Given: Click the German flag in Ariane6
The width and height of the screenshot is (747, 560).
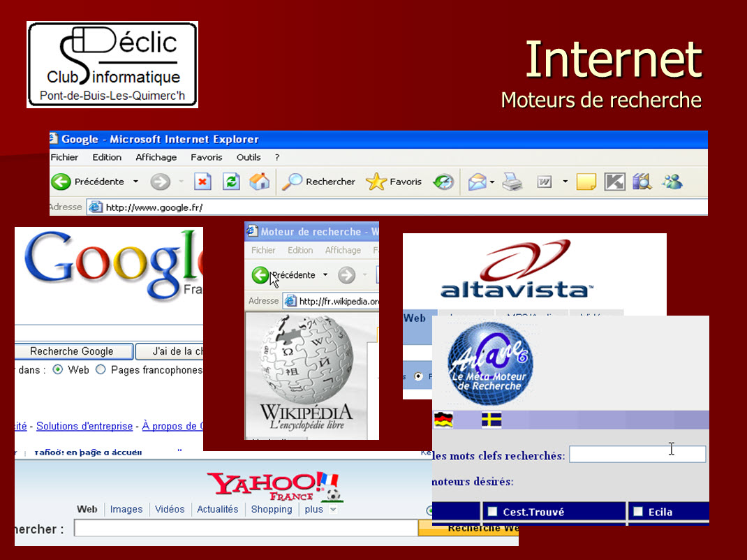Looking at the screenshot, I should [443, 420].
